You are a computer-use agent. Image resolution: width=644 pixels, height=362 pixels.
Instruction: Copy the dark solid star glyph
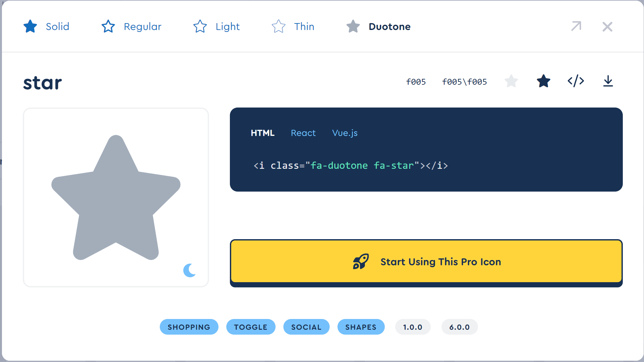coord(543,81)
